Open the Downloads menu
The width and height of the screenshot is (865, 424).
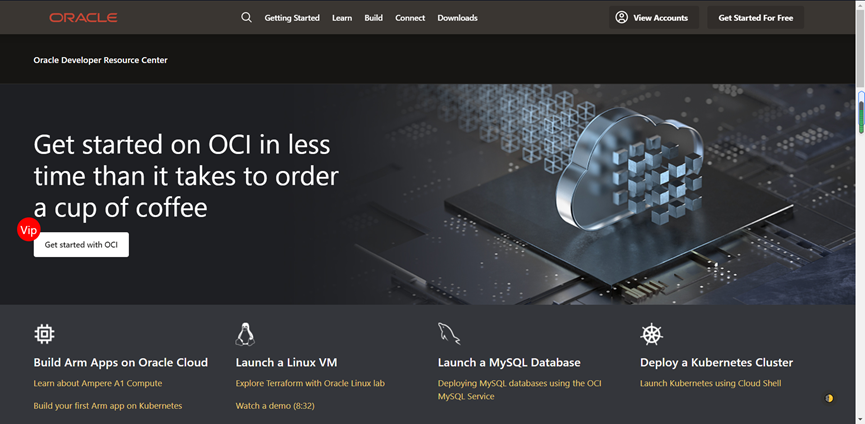[x=457, y=18]
